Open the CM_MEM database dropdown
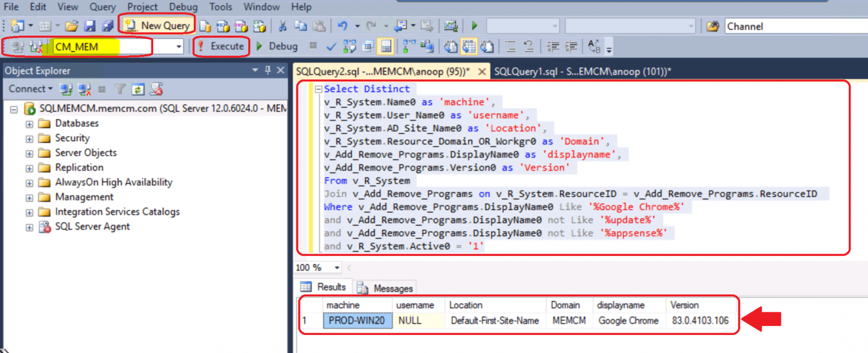This screenshot has width=868, height=353. pos(179,47)
